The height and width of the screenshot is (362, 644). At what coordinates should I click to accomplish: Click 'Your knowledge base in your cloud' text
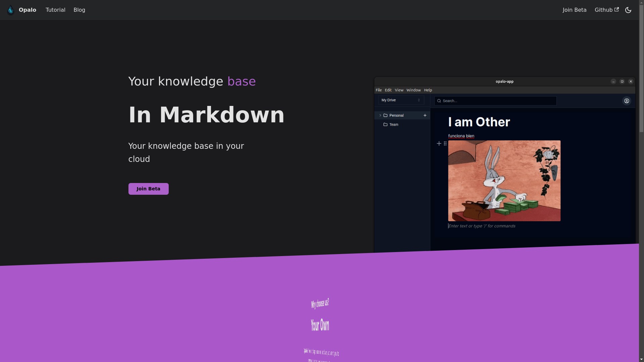tap(186, 153)
